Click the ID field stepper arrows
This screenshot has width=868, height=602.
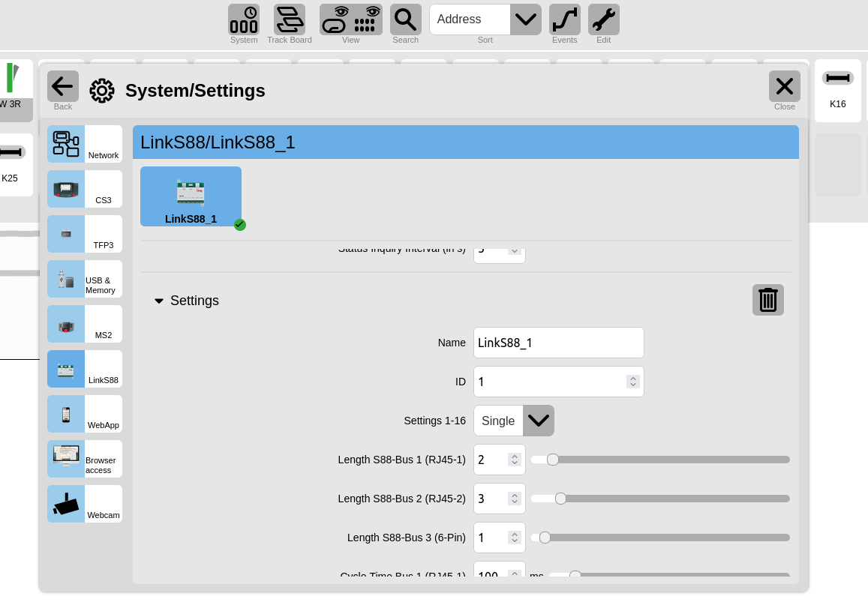pyautogui.click(x=632, y=382)
